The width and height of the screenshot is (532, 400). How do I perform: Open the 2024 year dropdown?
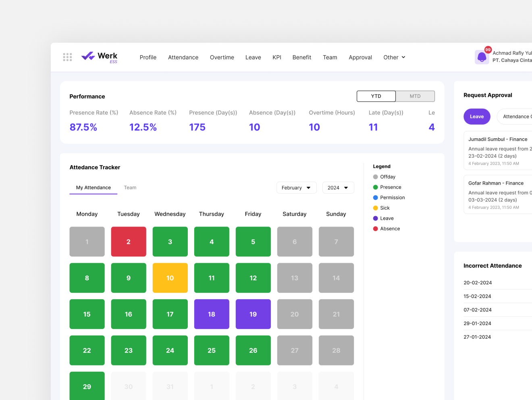338,187
